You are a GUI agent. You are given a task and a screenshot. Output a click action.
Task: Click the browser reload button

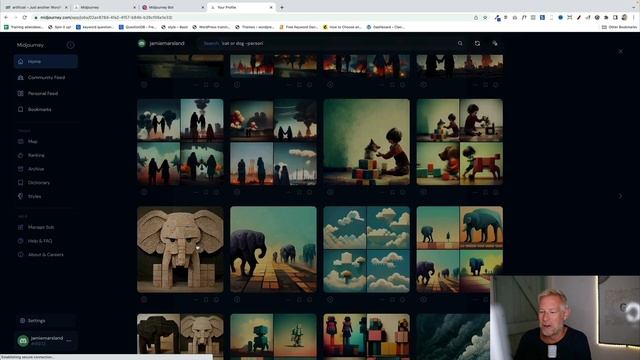pyautogui.click(x=25, y=18)
